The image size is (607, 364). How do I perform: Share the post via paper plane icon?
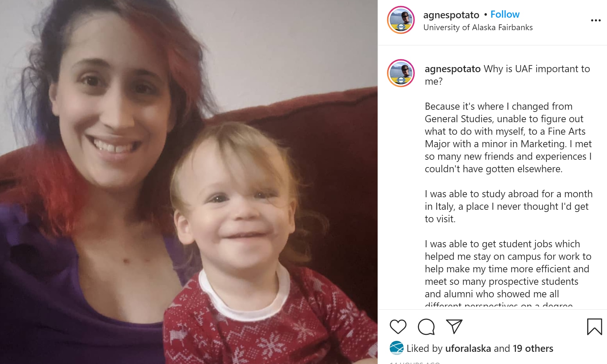(x=454, y=326)
